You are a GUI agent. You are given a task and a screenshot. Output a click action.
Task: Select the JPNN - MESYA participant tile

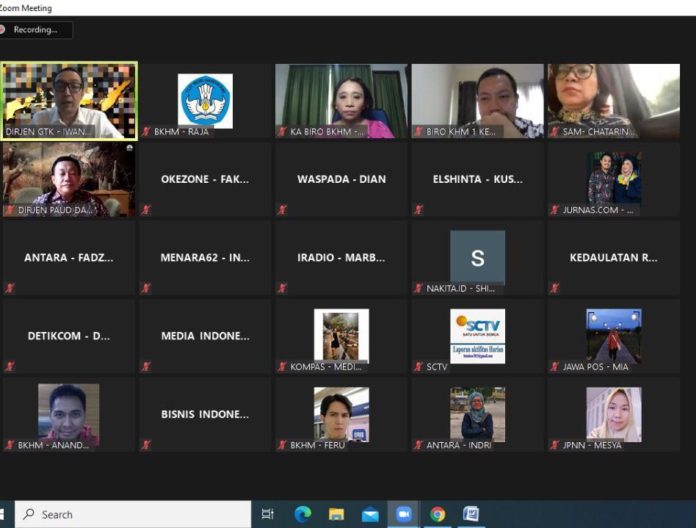coord(614,414)
